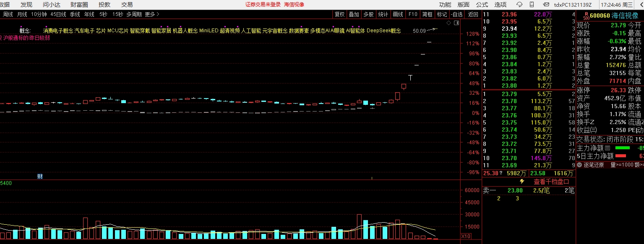Viewport: 644px width, 244px height.
Task: Select the 5秒 period tab
Action: tap(103, 14)
